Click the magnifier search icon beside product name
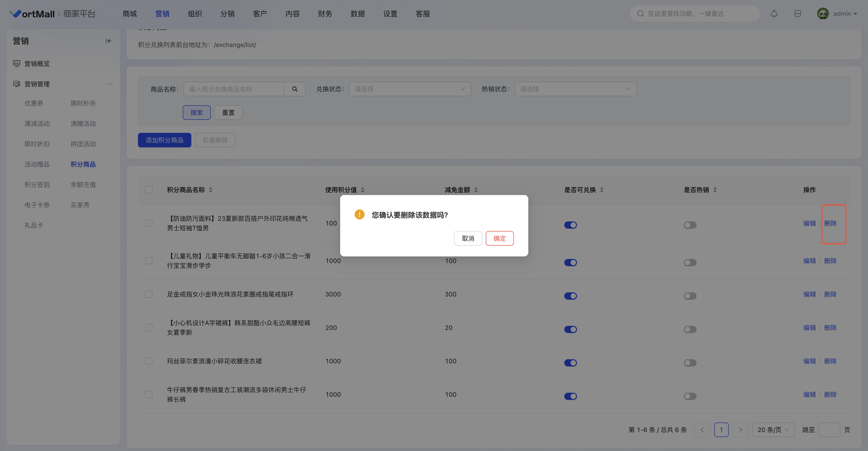 295,89
